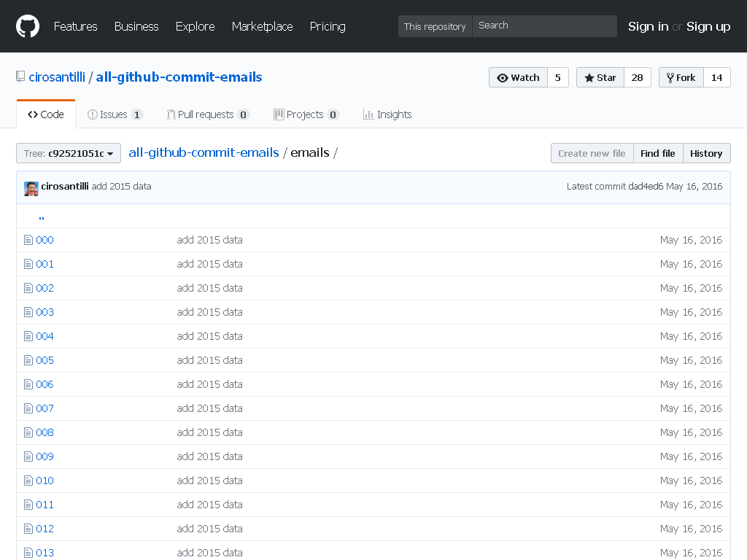Open latest commit dad4ed6 hash
This screenshot has width=747, height=560.
646,186
